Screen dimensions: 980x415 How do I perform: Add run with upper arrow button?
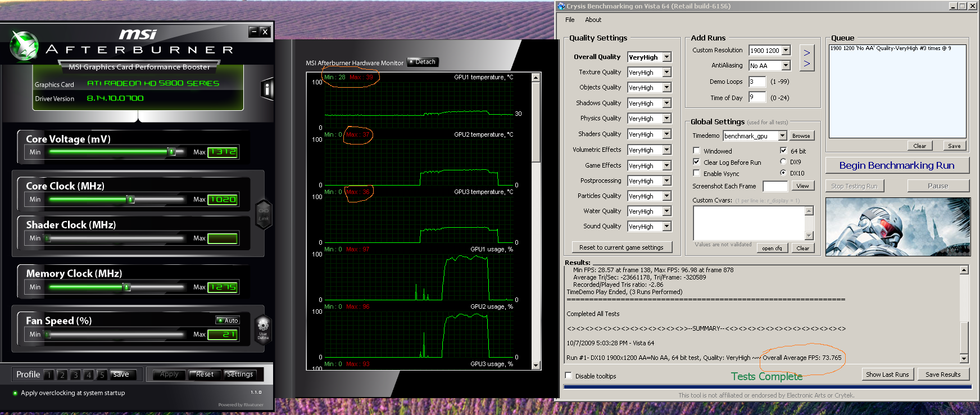[x=806, y=53]
